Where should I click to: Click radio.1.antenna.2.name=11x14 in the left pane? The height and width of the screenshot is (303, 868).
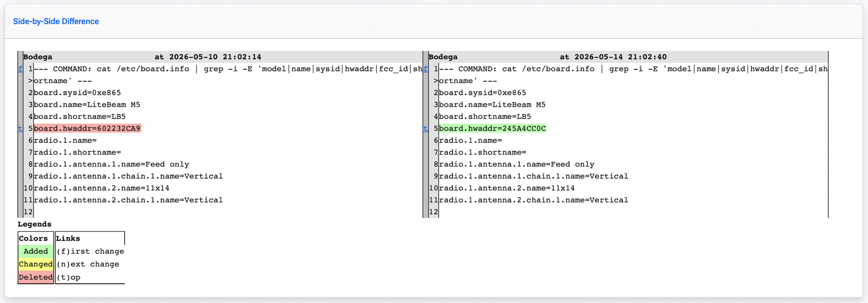(x=102, y=188)
